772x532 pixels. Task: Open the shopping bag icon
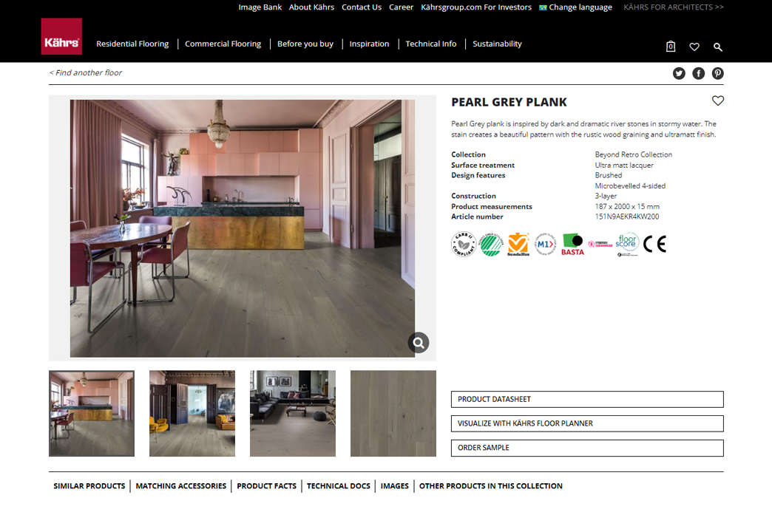click(671, 47)
